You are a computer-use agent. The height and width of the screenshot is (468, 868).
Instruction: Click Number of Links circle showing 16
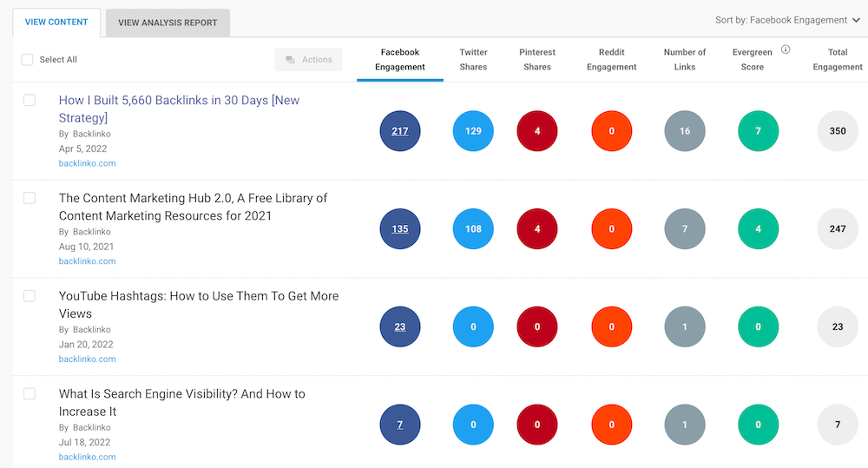(x=685, y=131)
